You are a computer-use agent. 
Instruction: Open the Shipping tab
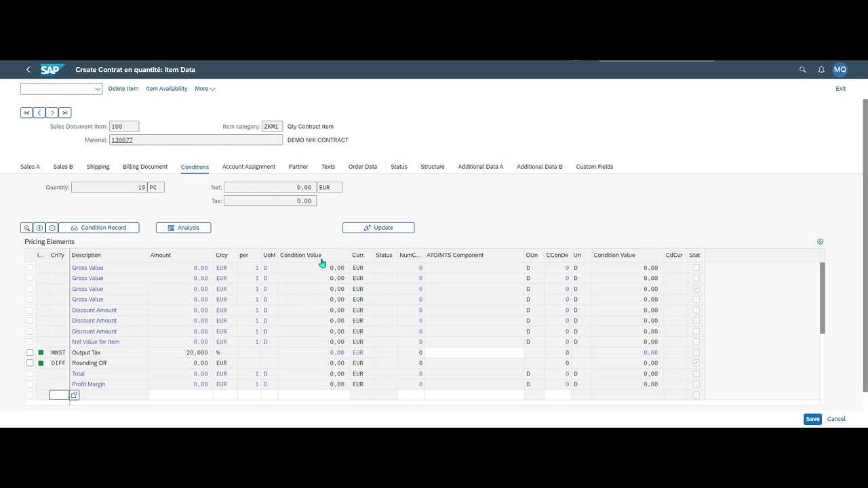[98, 167]
